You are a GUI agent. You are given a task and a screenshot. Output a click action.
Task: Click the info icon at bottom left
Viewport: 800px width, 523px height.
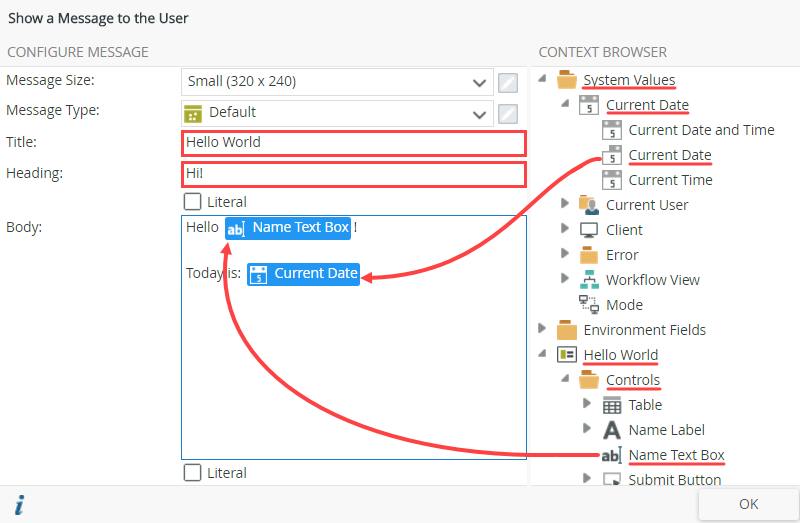pos(19,505)
